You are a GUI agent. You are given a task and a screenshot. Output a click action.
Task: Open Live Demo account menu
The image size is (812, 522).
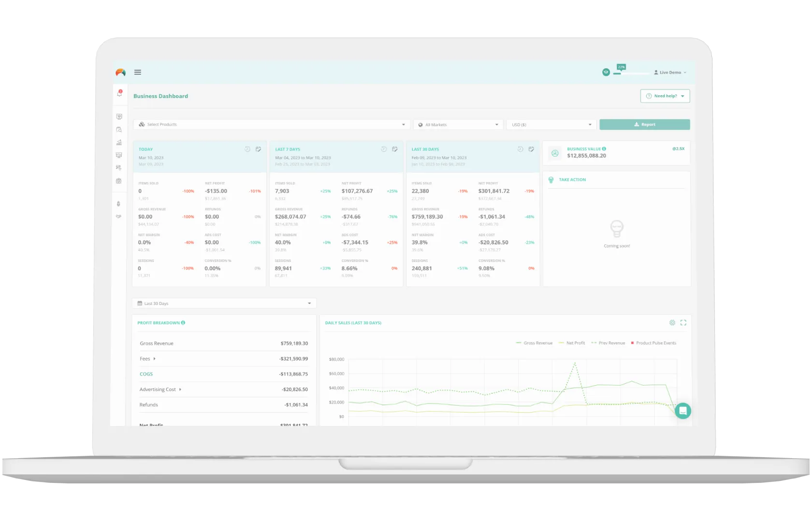(670, 72)
